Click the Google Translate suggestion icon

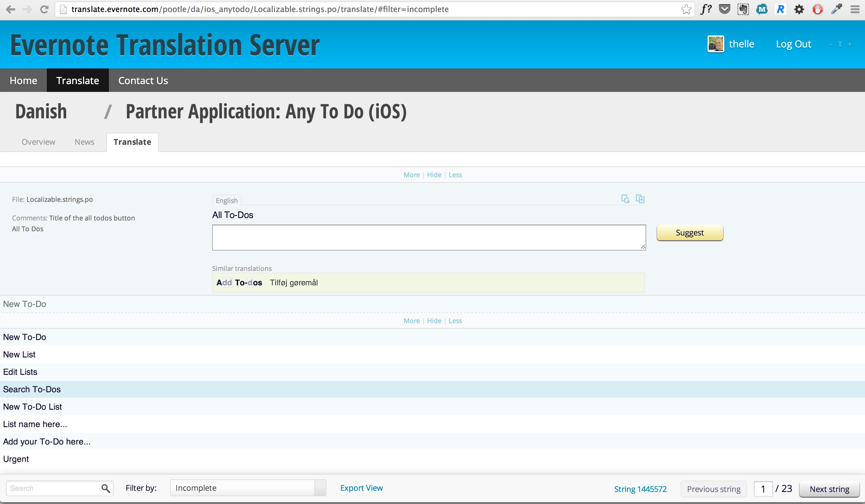625,199
